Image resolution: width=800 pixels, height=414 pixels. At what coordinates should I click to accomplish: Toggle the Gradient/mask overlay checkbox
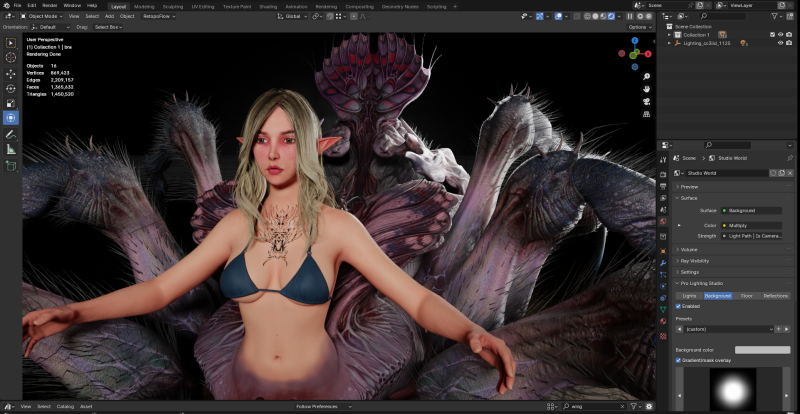pos(679,360)
